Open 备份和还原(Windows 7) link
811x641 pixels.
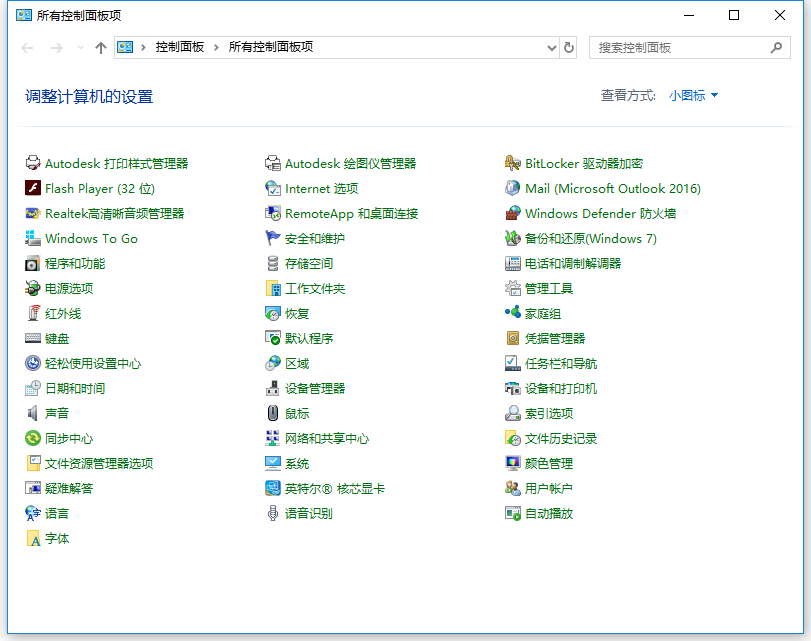[591, 238]
